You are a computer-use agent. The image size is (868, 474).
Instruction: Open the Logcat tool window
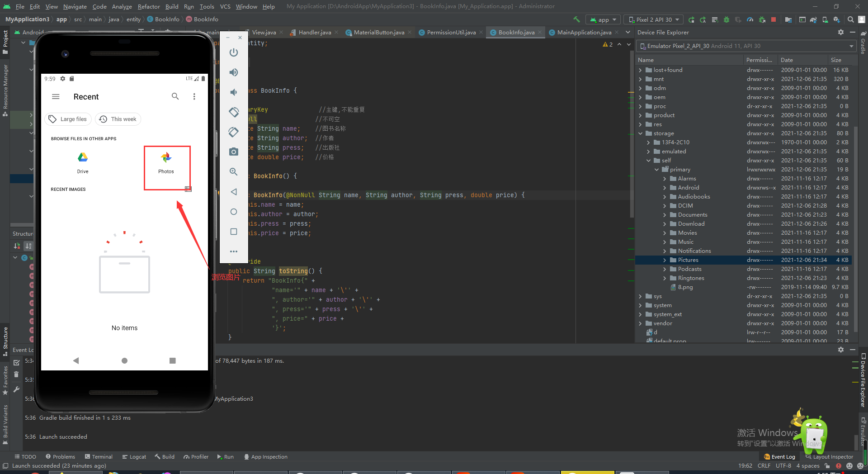click(x=134, y=456)
